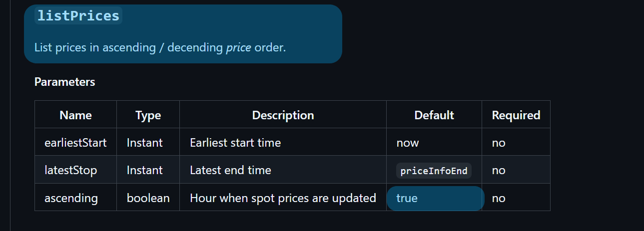Click the Name column header
This screenshot has height=231, width=644.
75,115
